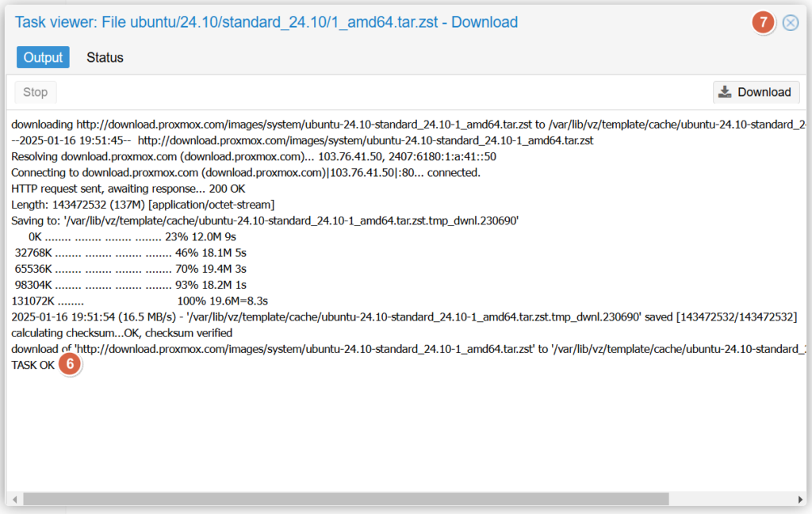The image size is (812, 514).
Task: Click the red number 6 badge
Action: point(71,365)
